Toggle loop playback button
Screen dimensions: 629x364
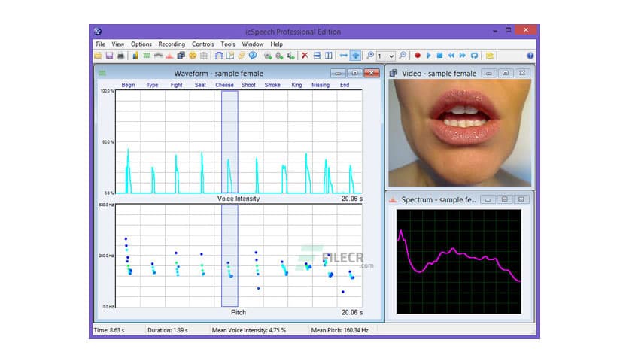[x=474, y=56]
